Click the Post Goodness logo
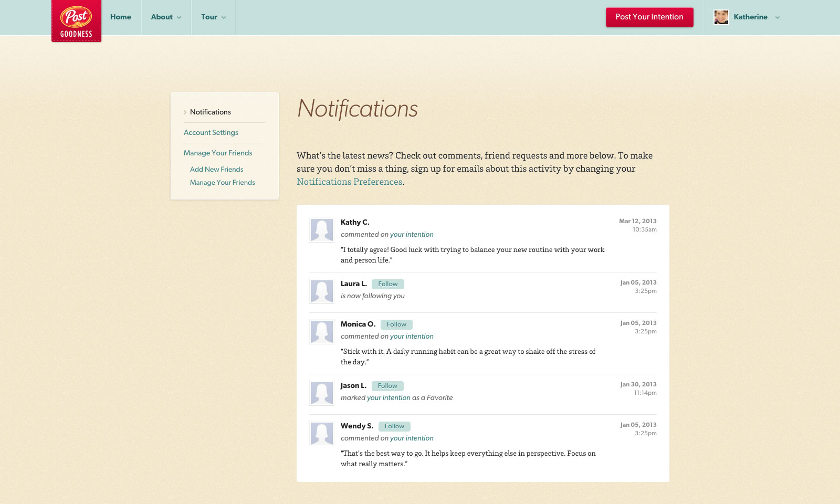Screen dimensions: 840x504 click(x=76, y=21)
